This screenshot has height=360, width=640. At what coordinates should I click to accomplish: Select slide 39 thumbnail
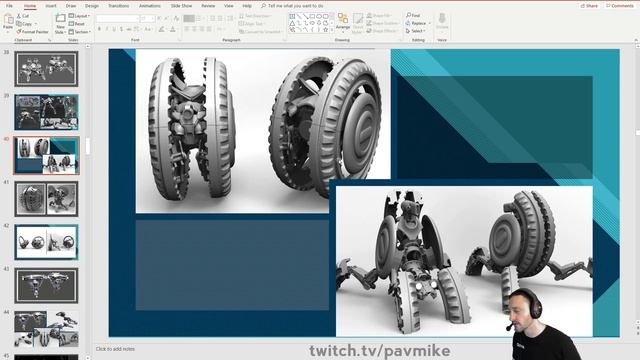pos(46,112)
